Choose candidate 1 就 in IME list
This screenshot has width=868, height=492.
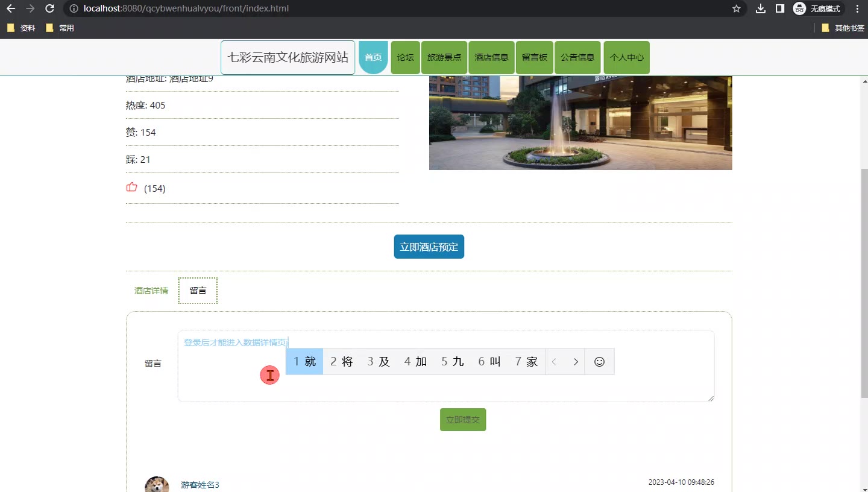(x=304, y=362)
